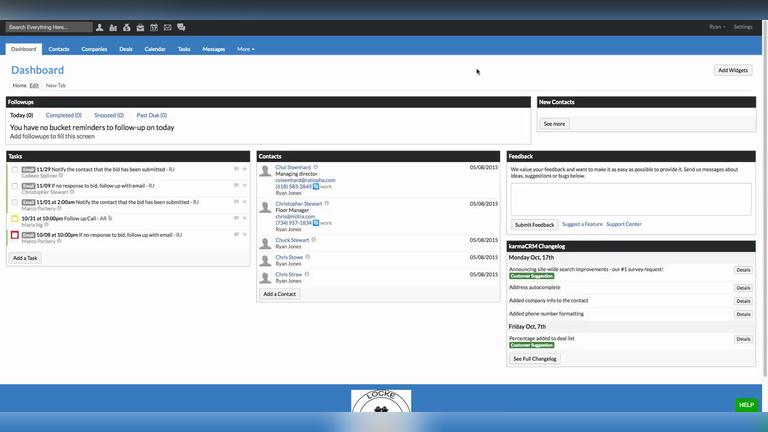Click the green HELP button

click(x=745, y=405)
